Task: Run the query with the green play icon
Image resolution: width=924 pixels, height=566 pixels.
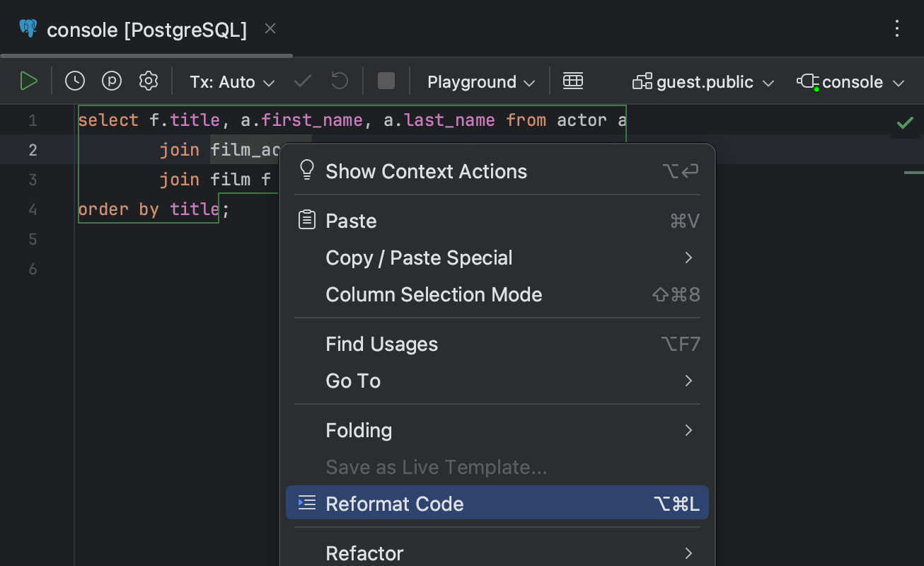Action: 29,81
